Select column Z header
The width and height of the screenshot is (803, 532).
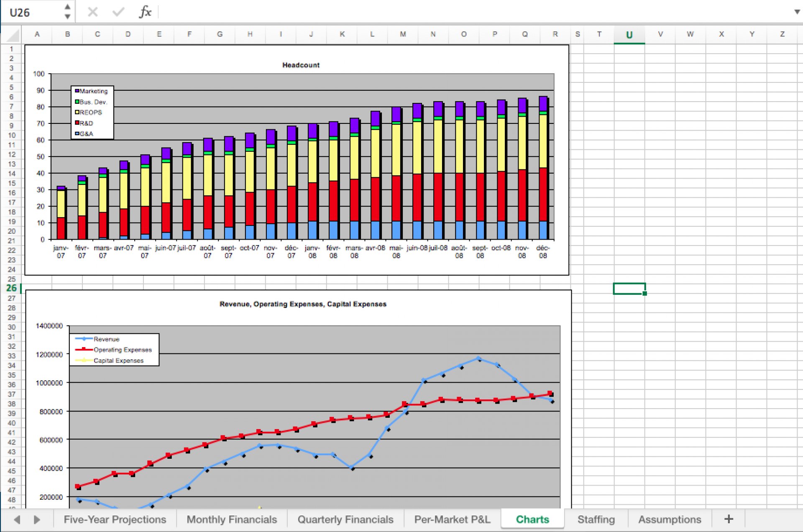tap(782, 34)
